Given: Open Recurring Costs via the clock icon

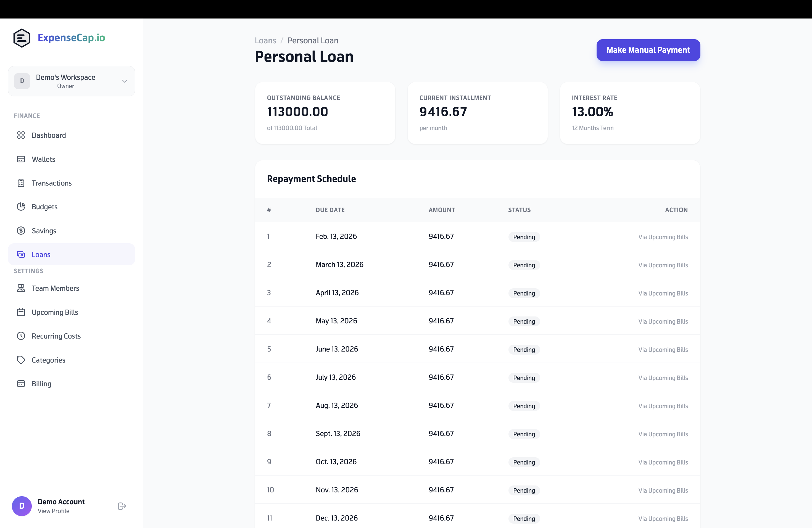Looking at the screenshot, I should click(21, 336).
